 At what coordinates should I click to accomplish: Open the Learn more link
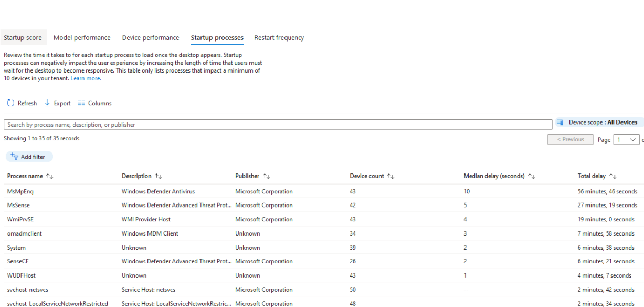(86, 78)
